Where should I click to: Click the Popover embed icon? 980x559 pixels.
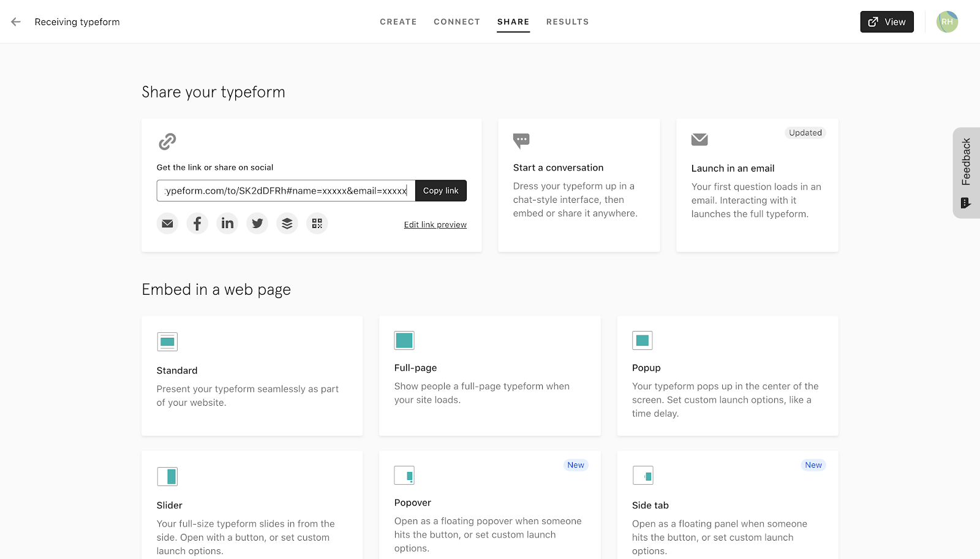pyautogui.click(x=404, y=475)
